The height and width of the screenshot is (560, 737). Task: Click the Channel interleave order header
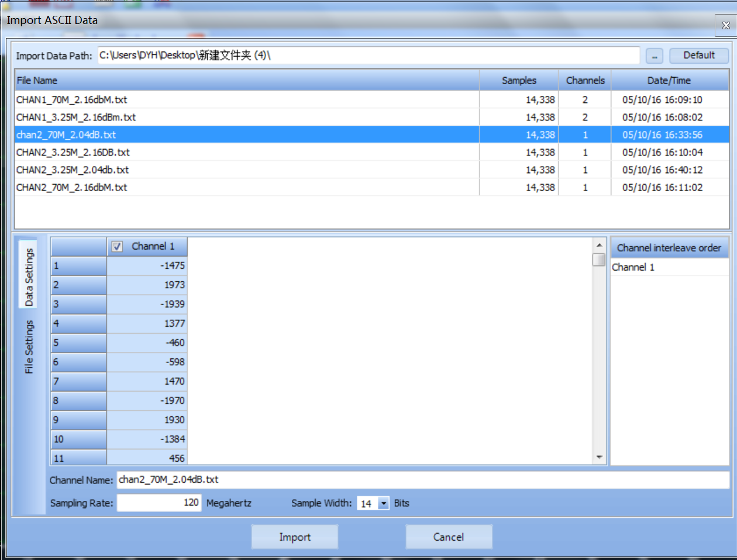(x=669, y=248)
